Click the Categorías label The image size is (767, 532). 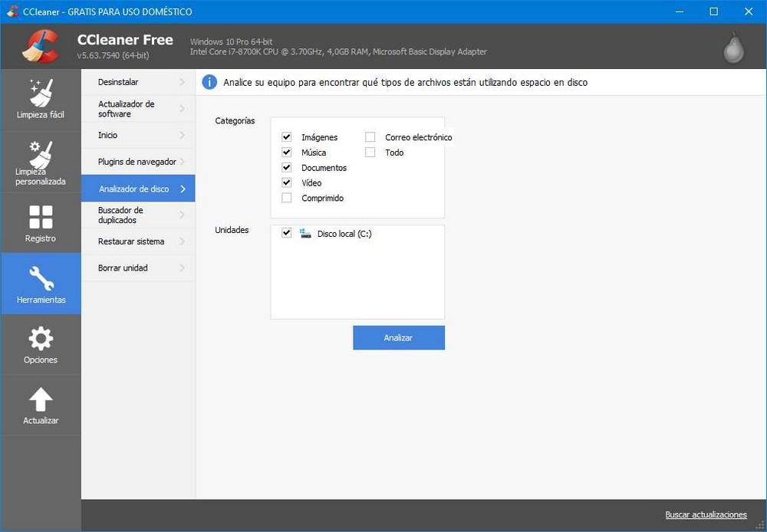[x=235, y=121]
